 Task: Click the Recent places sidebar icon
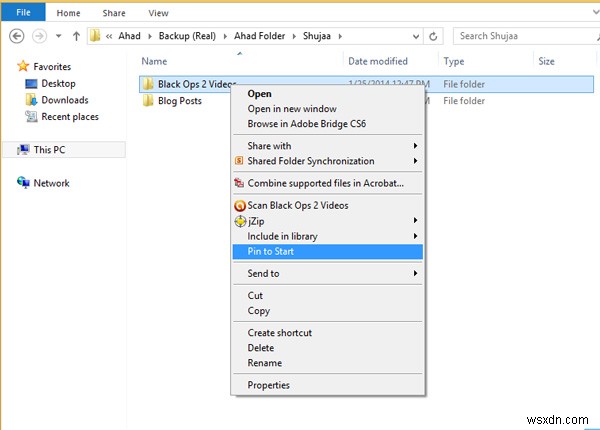coord(31,117)
